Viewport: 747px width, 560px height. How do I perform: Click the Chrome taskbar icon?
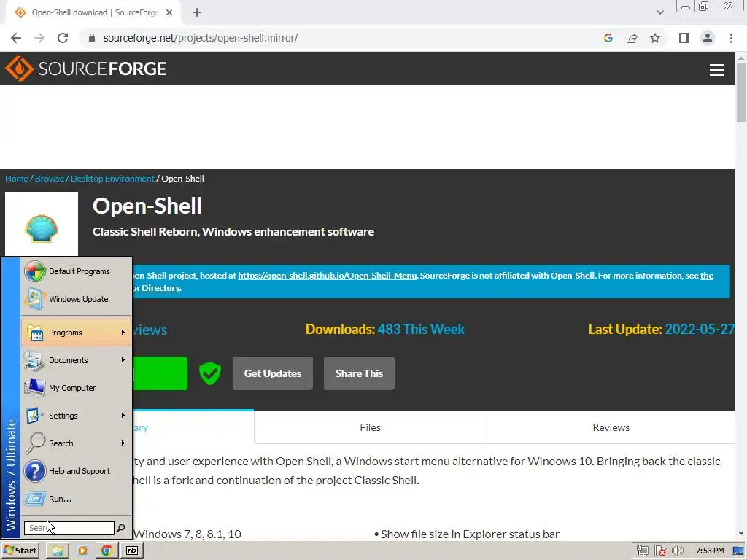pos(107,551)
